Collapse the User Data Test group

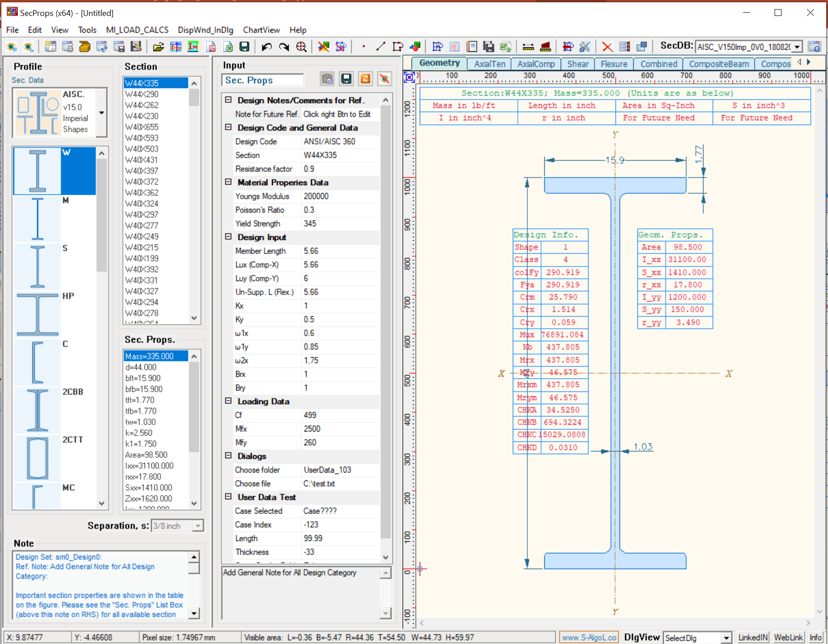pos(228,497)
